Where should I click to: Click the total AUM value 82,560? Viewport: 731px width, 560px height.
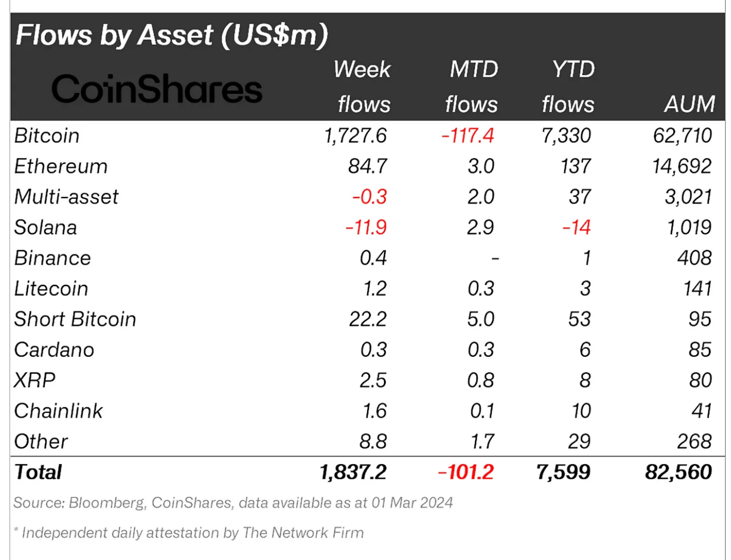(x=679, y=472)
